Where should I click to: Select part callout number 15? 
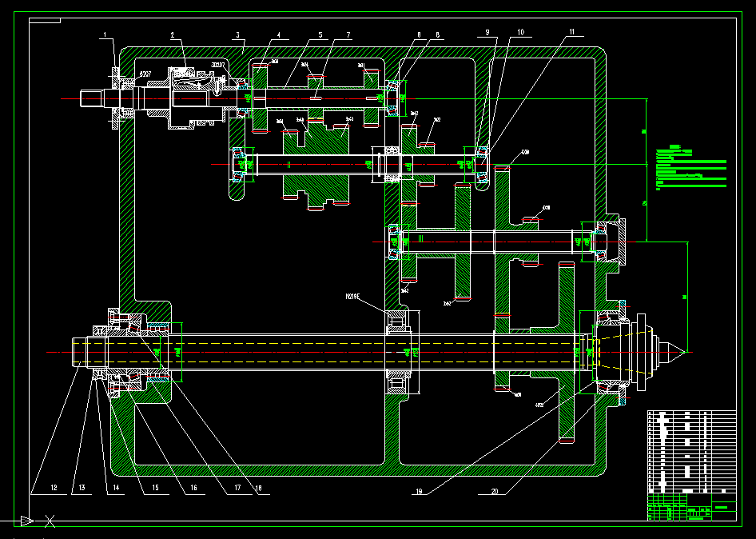155,488
